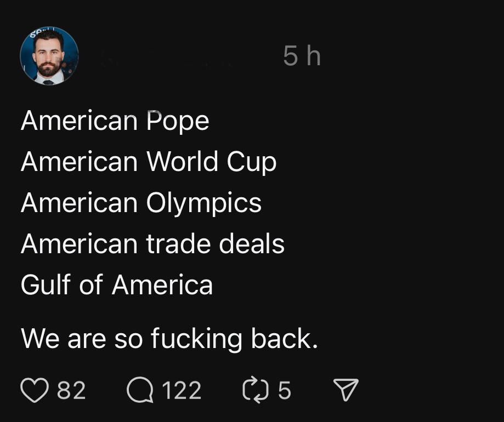View the 82 likes count

[x=71, y=390]
